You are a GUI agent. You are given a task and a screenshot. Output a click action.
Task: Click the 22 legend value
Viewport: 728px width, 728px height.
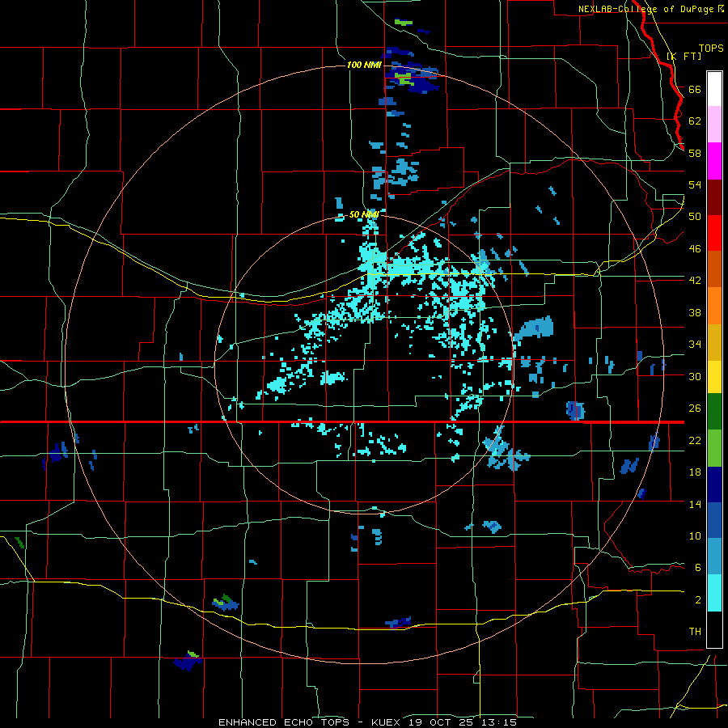(x=695, y=440)
